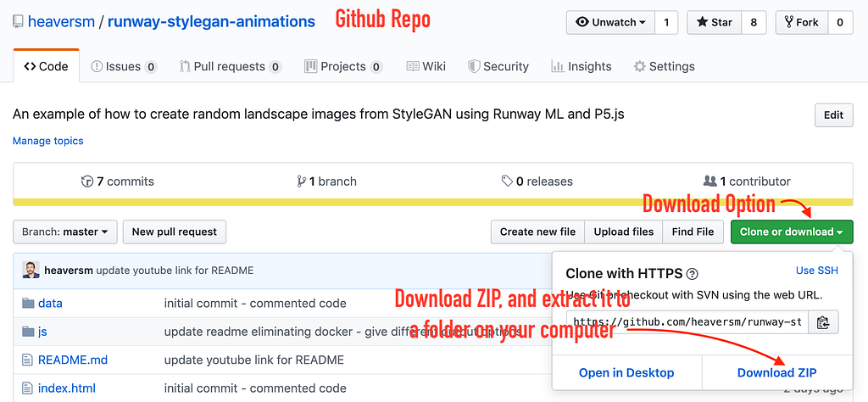Image resolution: width=868 pixels, height=402 pixels.
Task: Open the data folder
Action: [50, 304]
